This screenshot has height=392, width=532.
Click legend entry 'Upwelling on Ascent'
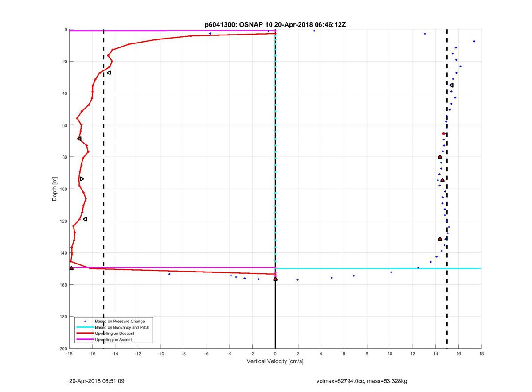(x=113, y=340)
